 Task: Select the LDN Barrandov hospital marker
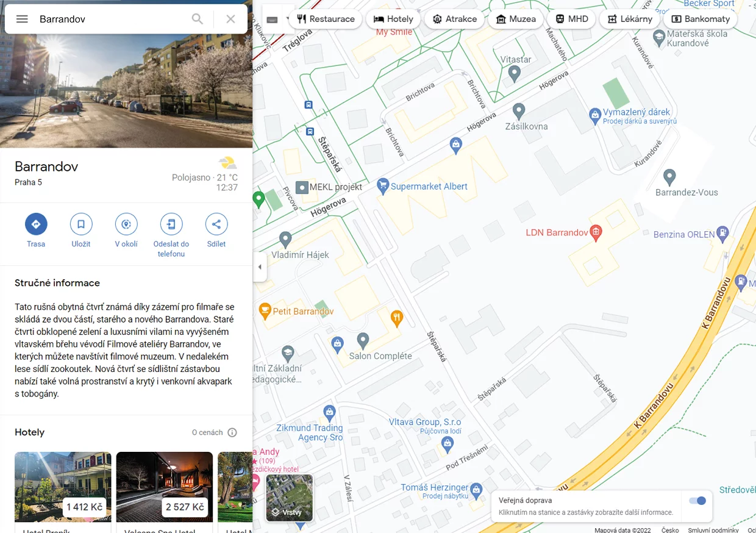click(596, 232)
